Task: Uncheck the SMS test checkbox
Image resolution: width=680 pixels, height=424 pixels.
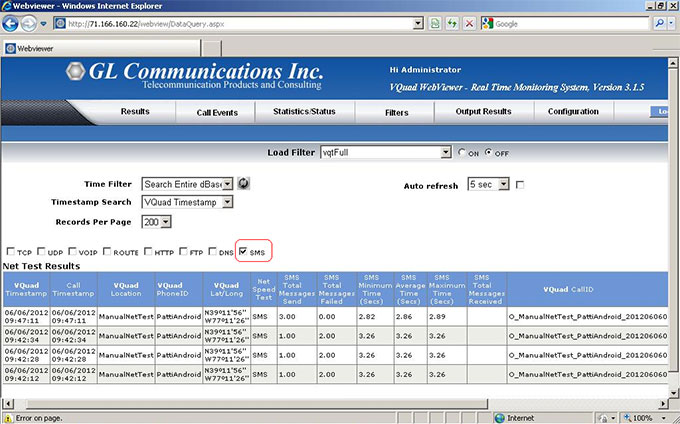Action: click(x=243, y=251)
